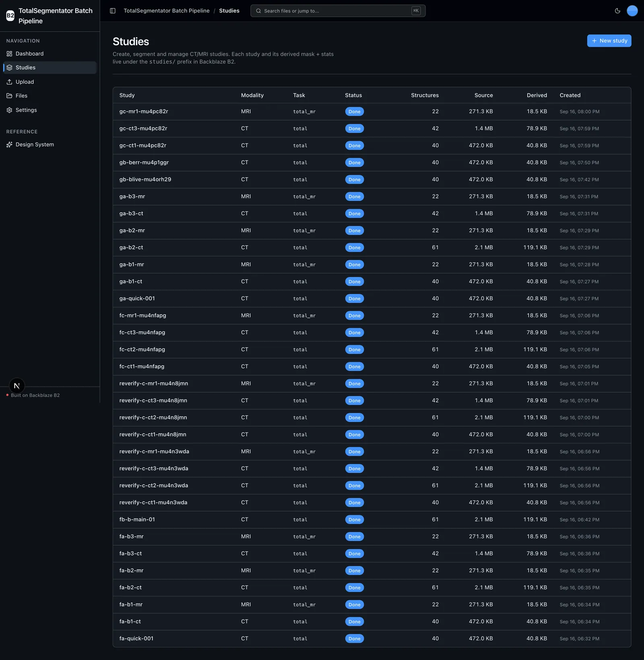Go to the Upload page
Screen dimensions: 644x660
click(50, 82)
